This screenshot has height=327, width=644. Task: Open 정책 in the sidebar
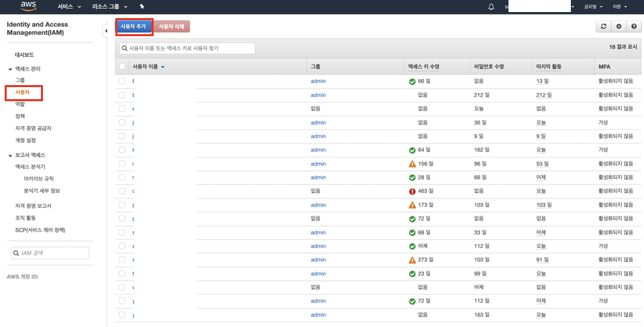pyautogui.click(x=19, y=116)
